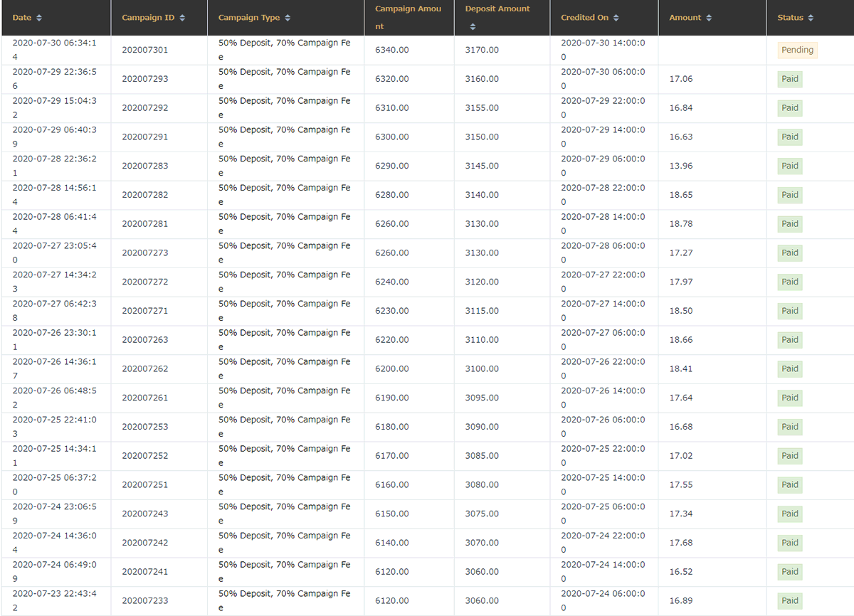
Task: Click the amount value 18.78
Action: (x=681, y=224)
